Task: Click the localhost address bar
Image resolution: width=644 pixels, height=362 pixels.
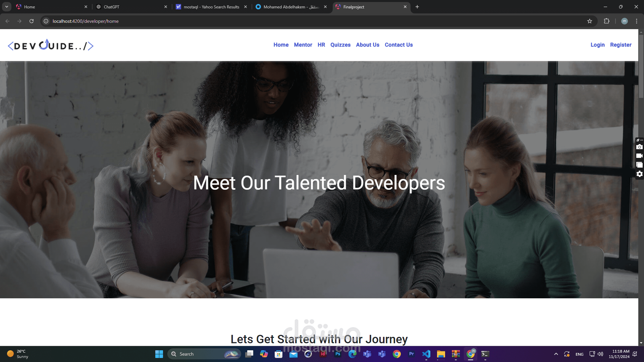Action: click(x=315, y=21)
